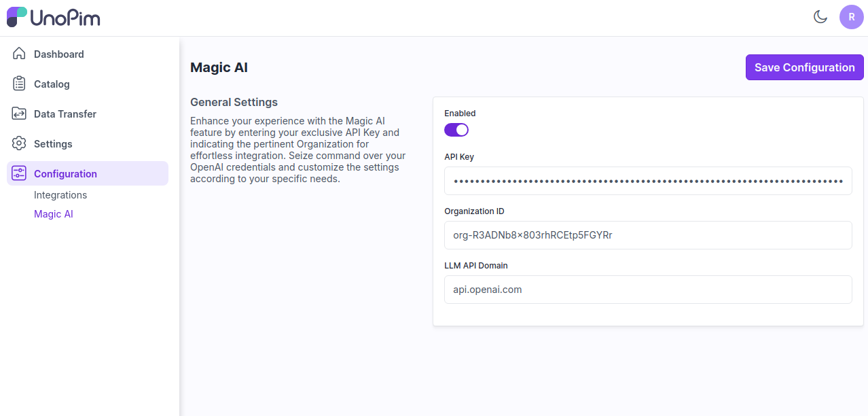This screenshot has width=868, height=416.
Task: Toggle dark mode with the moon icon
Action: 820,17
